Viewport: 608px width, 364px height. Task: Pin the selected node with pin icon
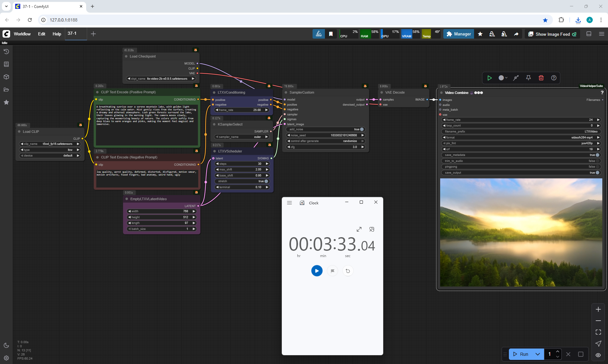coord(528,78)
